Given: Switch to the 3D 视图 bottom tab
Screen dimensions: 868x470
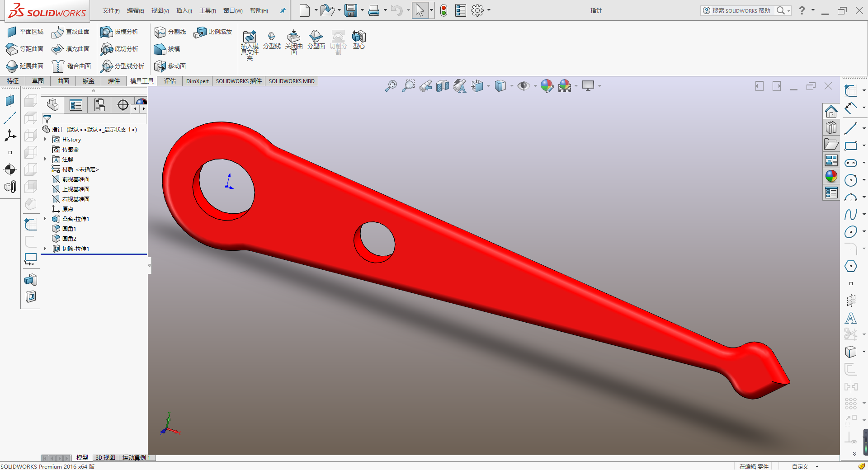Looking at the screenshot, I should [105, 457].
